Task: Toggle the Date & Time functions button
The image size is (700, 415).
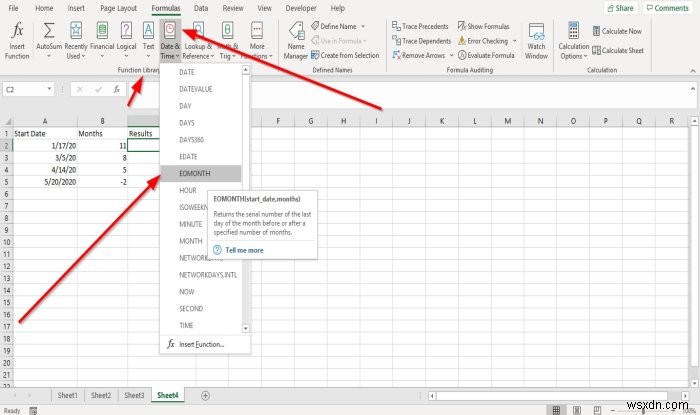Action: coord(170,40)
